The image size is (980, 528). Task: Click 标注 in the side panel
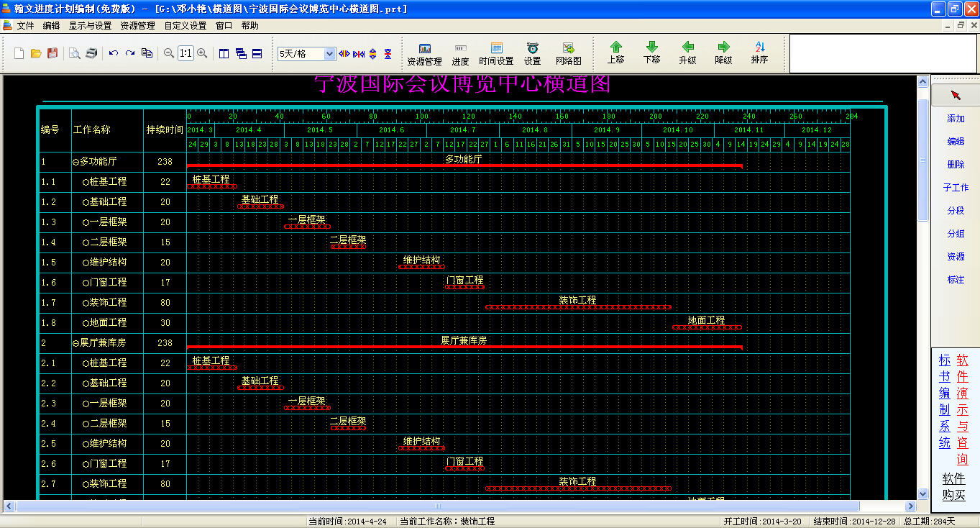click(x=956, y=280)
